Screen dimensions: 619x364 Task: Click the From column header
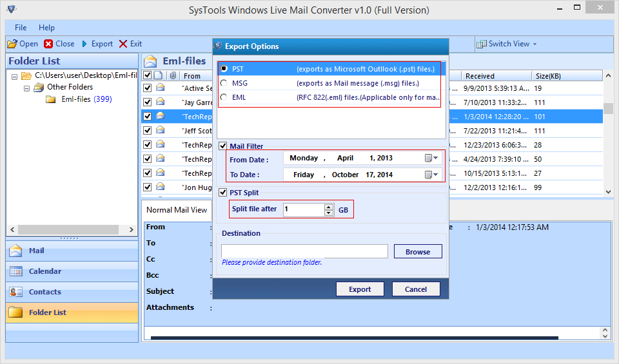click(196, 76)
